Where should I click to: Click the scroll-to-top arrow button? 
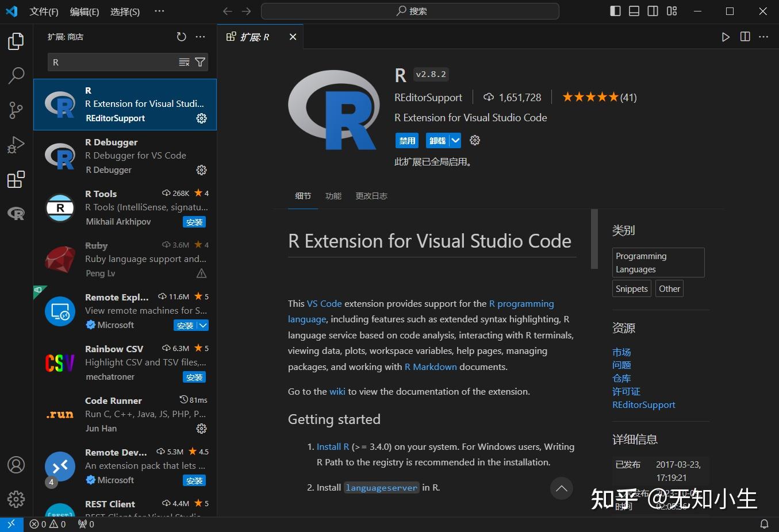(x=561, y=488)
